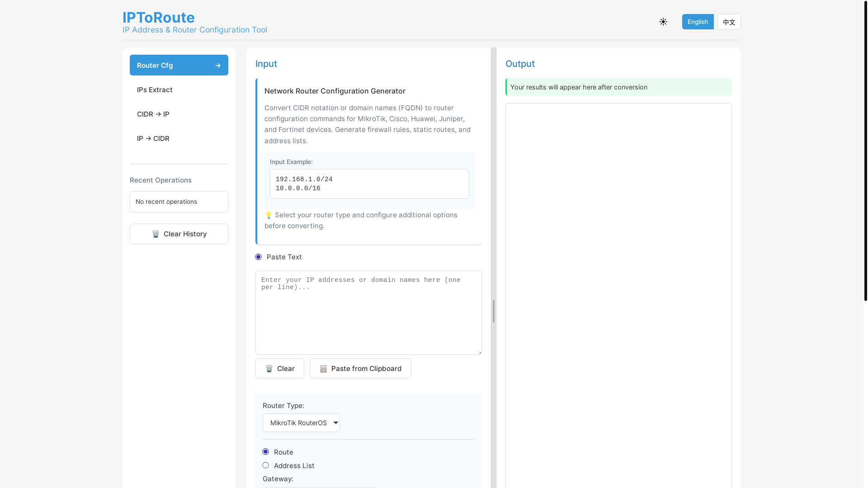Select the Address List radio button
Screen dimensions: 868x488
click(x=266, y=465)
